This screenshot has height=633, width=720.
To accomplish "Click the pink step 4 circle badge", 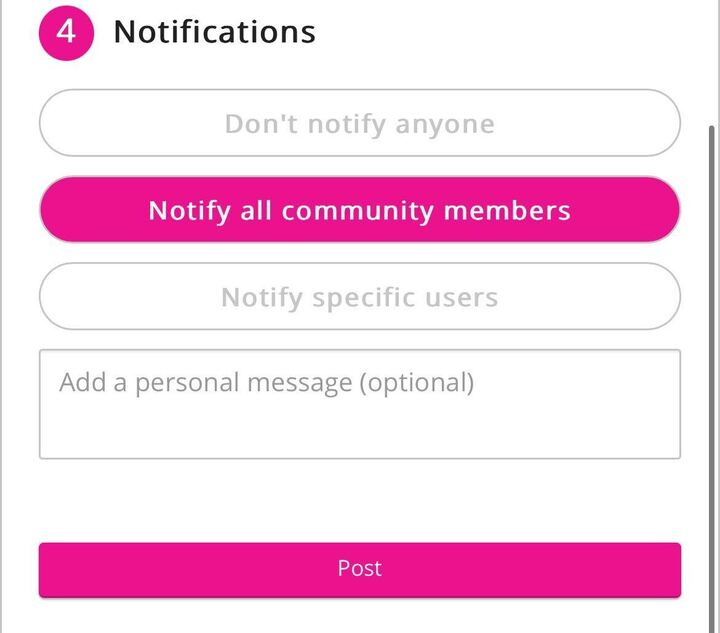I will [x=66, y=32].
